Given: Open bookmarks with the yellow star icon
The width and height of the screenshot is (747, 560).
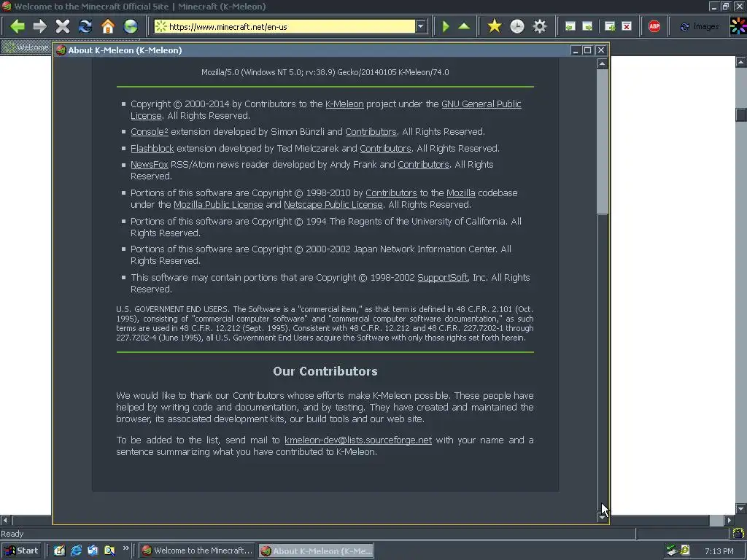Looking at the screenshot, I should coord(495,26).
